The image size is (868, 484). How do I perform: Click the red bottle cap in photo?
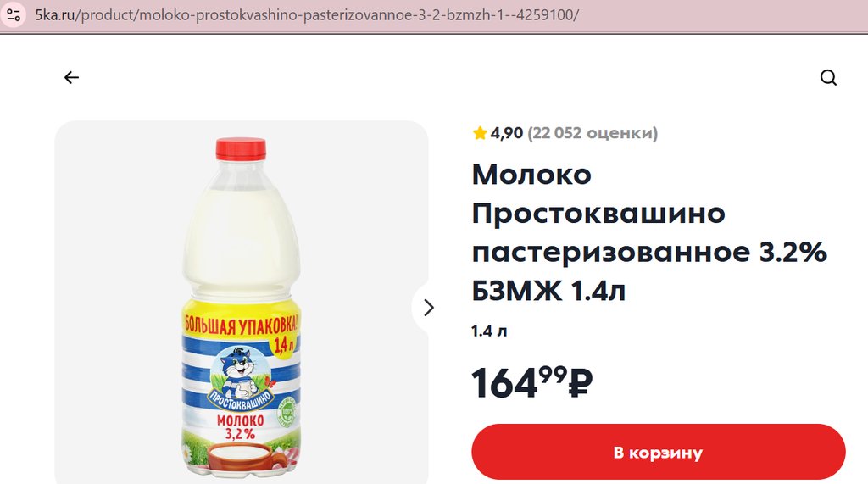click(x=241, y=149)
